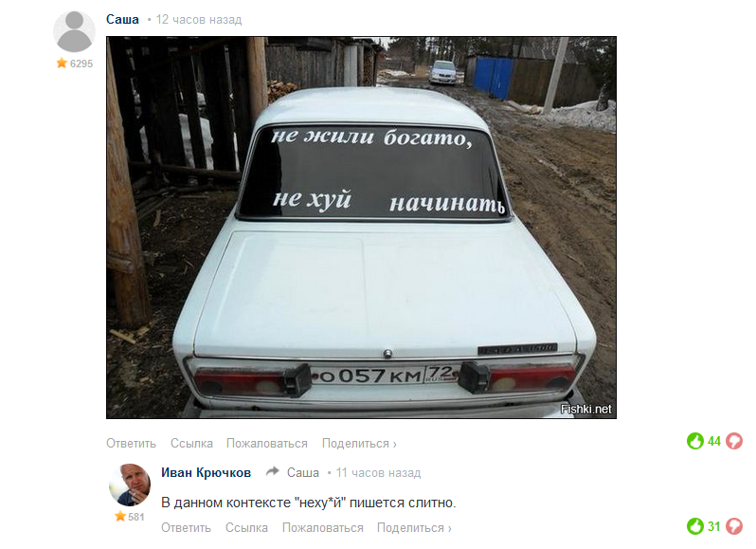Expand Поделиться menu under Иван's reply

click(x=414, y=528)
